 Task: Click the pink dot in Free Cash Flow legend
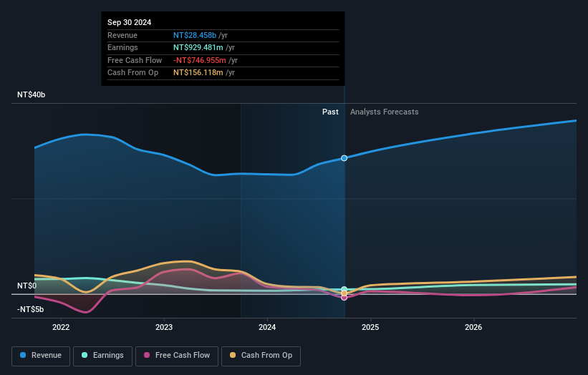click(x=147, y=355)
